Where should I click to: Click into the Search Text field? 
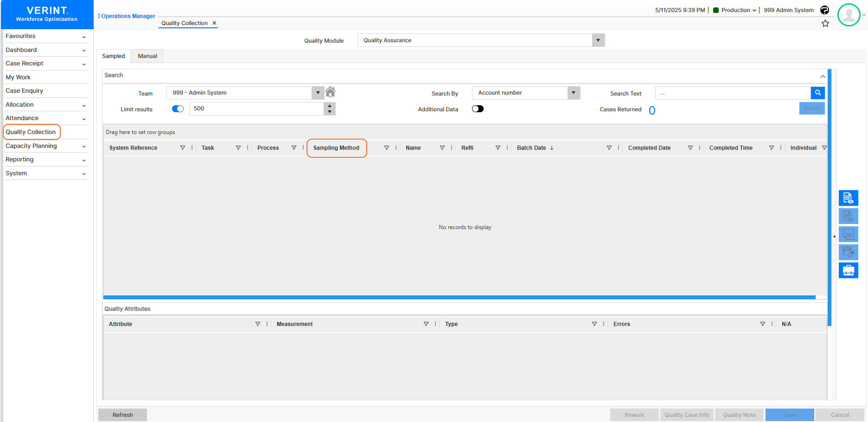coord(733,93)
